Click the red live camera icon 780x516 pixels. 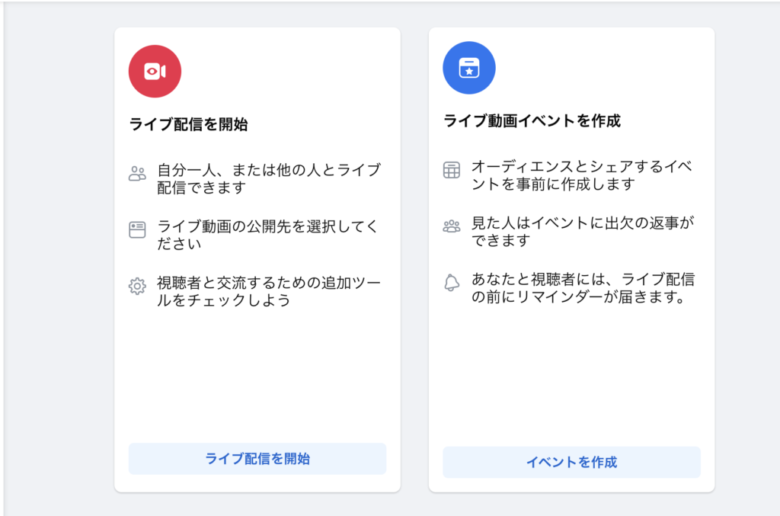tap(155, 71)
